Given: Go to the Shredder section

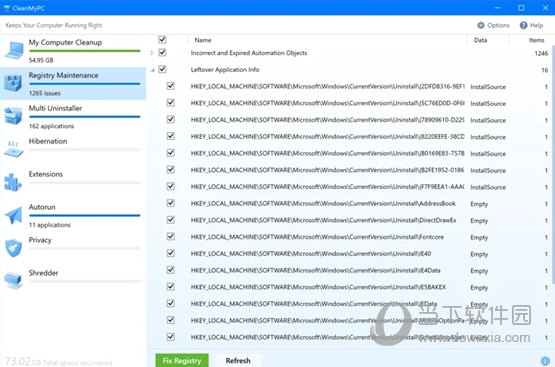Looking at the screenshot, I should click(73, 280).
